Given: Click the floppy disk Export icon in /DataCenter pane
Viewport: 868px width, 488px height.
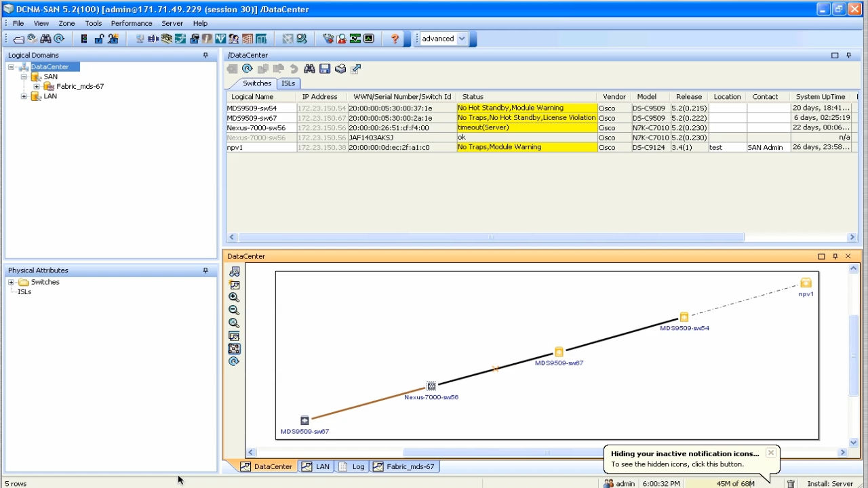Looking at the screenshot, I should click(325, 68).
